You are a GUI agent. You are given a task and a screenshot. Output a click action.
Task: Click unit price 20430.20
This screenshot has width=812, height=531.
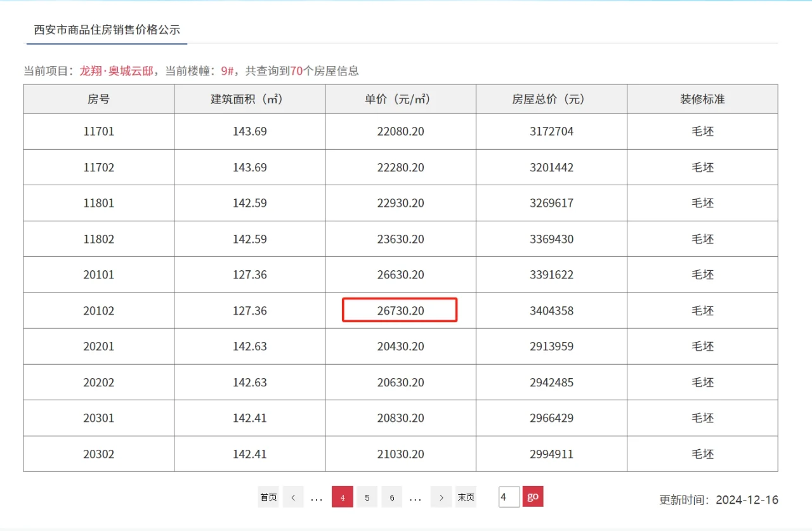click(400, 346)
